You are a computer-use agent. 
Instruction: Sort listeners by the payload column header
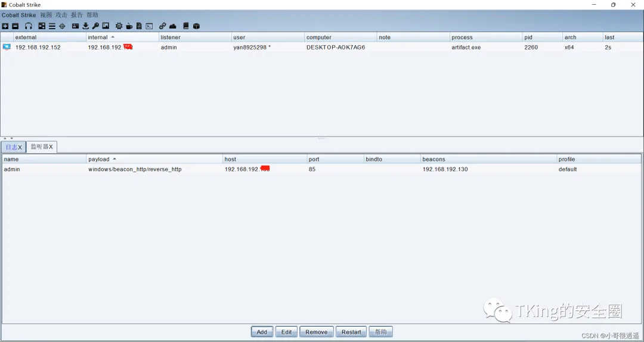(x=154, y=159)
